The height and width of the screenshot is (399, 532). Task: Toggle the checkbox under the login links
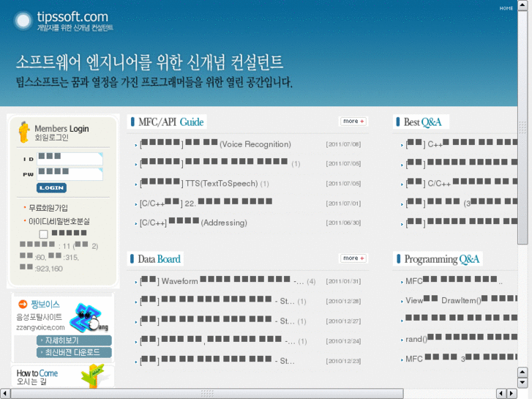[x=43, y=234]
